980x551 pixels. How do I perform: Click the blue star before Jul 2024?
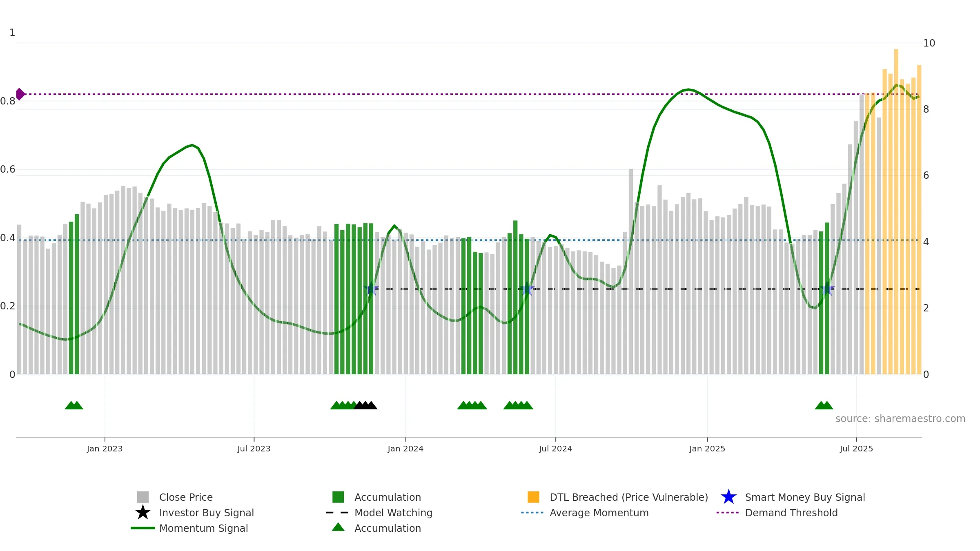[527, 289]
